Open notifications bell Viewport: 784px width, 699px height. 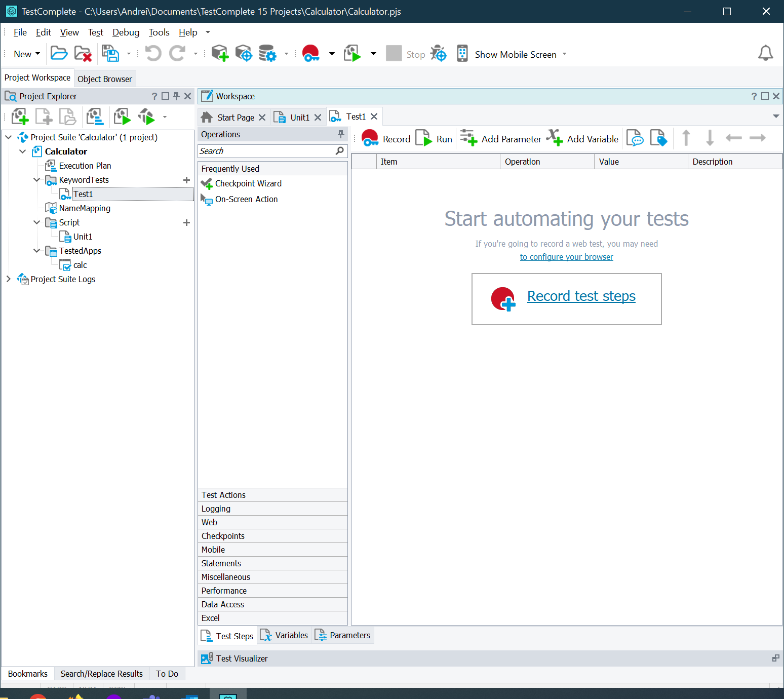coord(765,53)
